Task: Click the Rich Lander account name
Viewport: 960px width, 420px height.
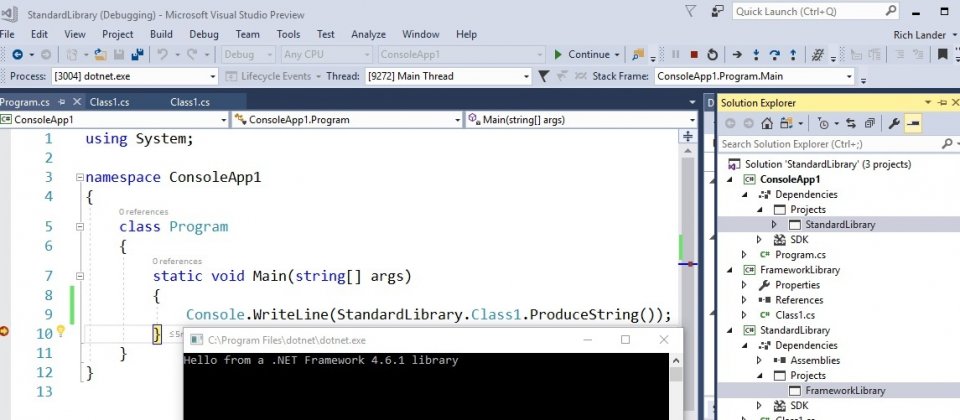Action: (920, 35)
